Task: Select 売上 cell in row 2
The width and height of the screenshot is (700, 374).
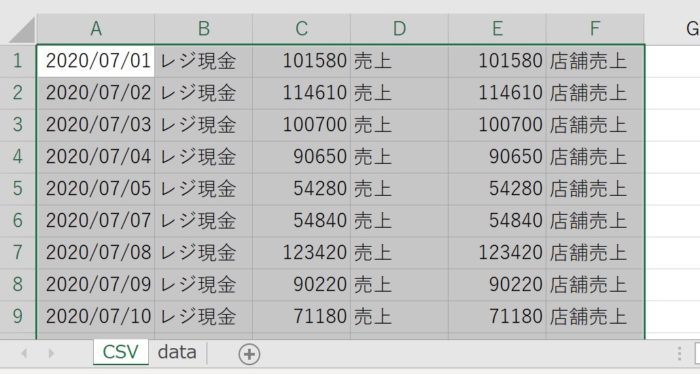Action: tap(399, 93)
